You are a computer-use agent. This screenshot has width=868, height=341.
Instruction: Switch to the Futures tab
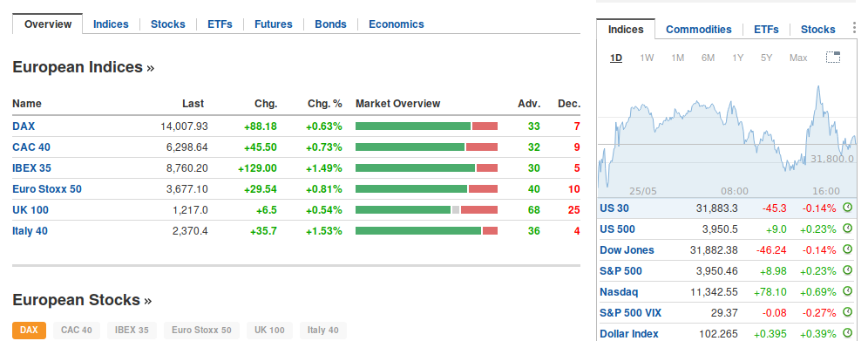point(274,24)
